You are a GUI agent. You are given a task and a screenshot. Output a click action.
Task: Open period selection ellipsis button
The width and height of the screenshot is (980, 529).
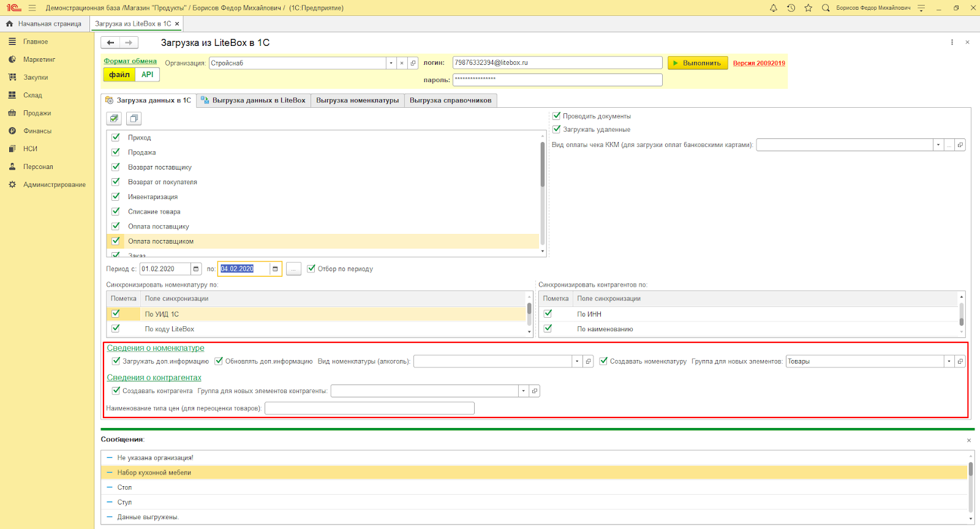pyautogui.click(x=293, y=269)
